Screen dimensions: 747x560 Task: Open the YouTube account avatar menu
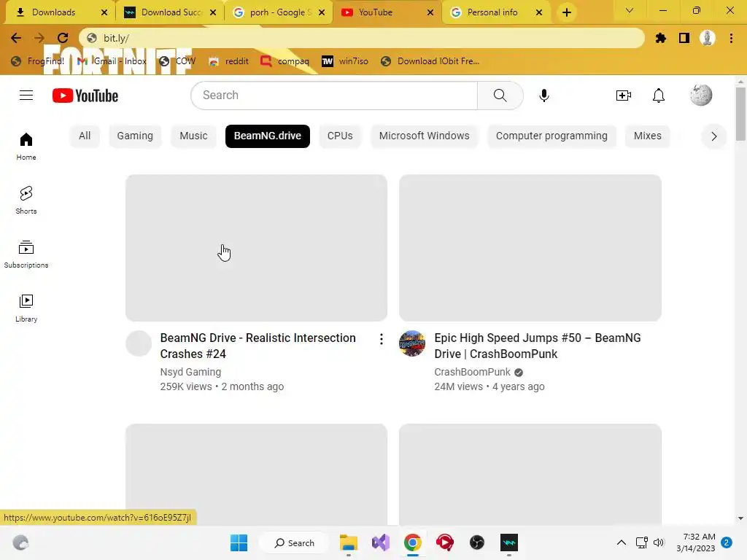click(x=701, y=95)
